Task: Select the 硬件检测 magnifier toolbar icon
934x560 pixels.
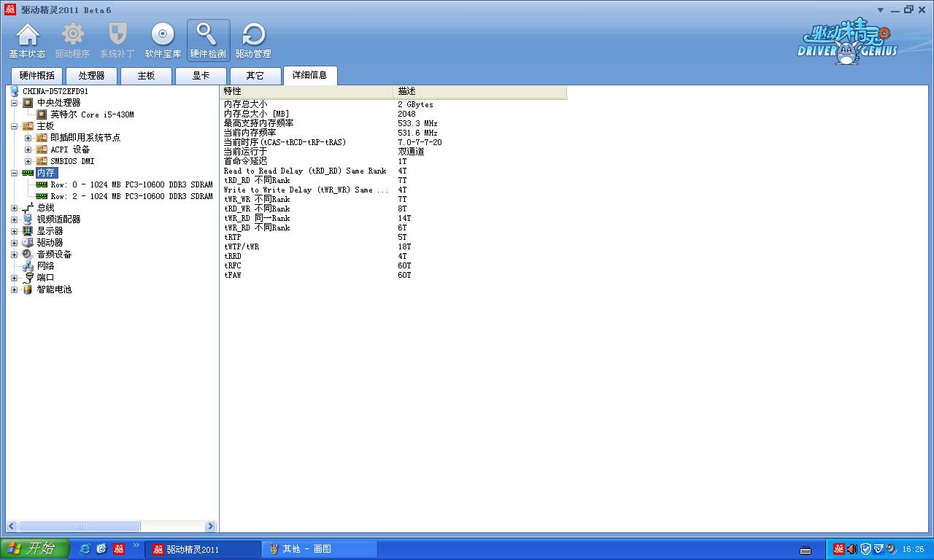Action: (208, 40)
